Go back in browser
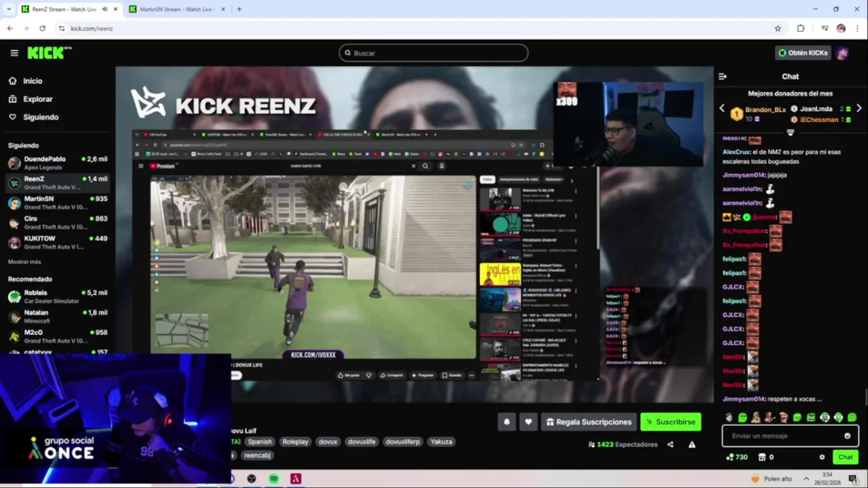The image size is (868, 488). (9, 28)
